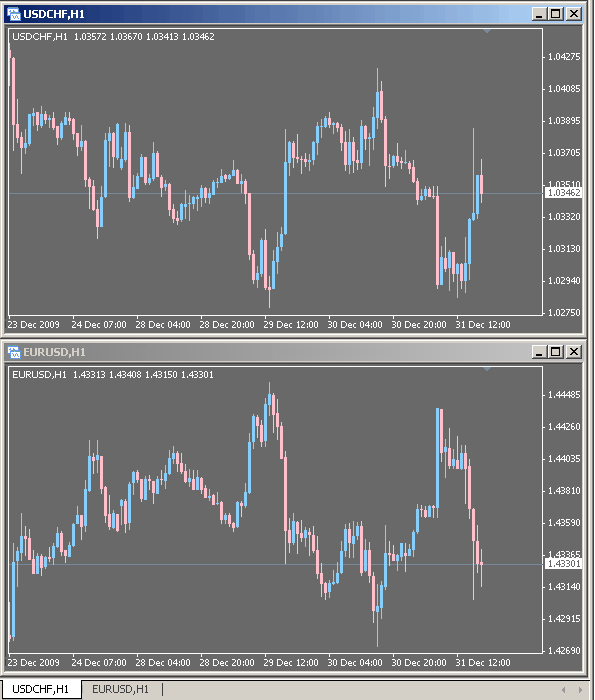Select the USDCHF,H1 window title bar
This screenshot has width=595, height=700.
pyautogui.click(x=268, y=14)
